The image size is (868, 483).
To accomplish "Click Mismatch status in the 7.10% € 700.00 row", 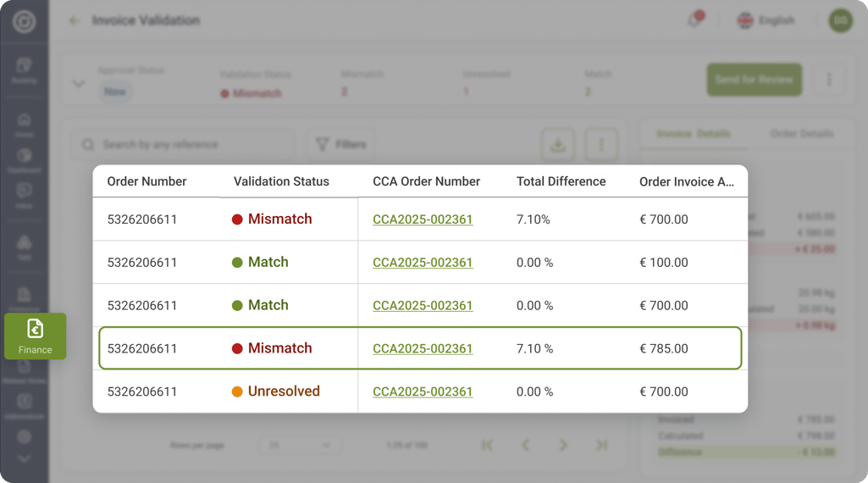I will 272,219.
